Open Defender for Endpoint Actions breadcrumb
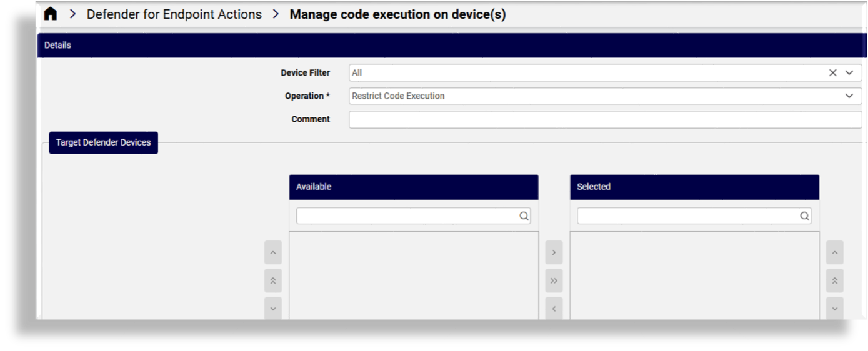 pos(174,14)
